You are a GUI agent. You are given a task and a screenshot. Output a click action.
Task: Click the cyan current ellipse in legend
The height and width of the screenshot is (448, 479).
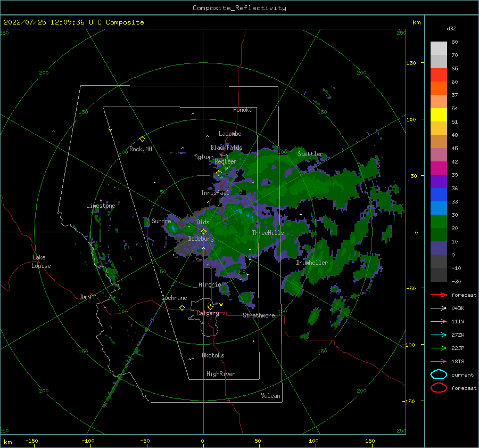439,374
